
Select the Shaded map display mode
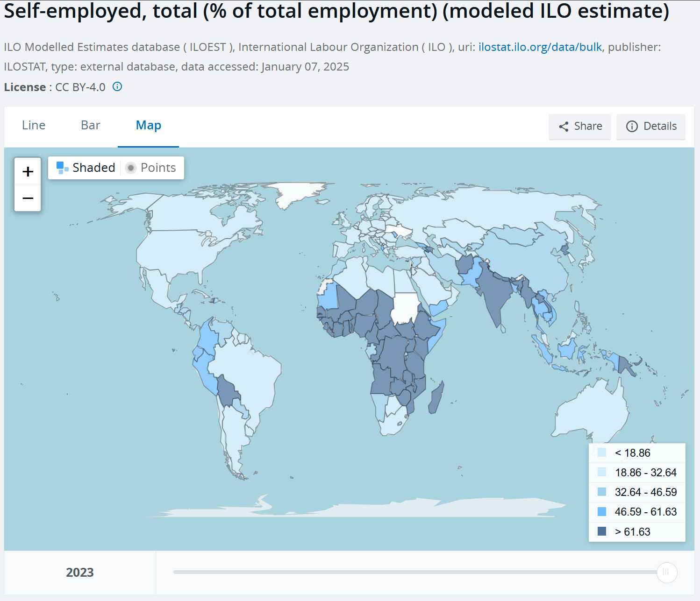[x=86, y=168]
